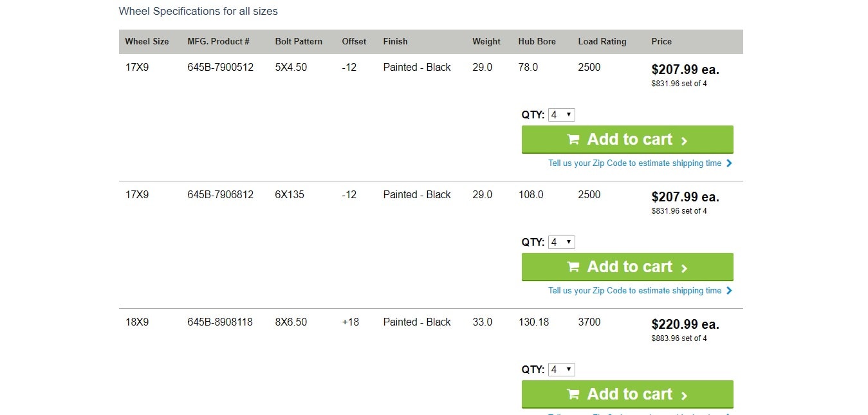Click cart icon for 645B-7906812 wheel
The image size is (868, 415).
click(573, 267)
